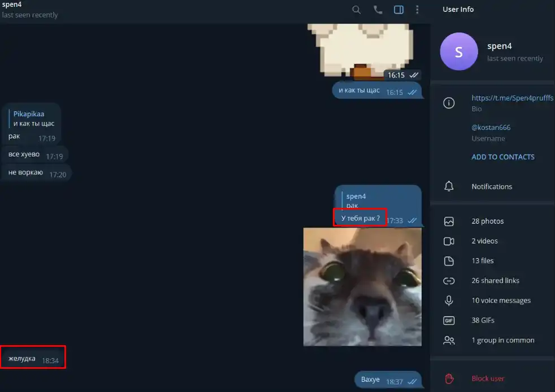Click the quoted Pikapikaa reply preview
The height and width of the screenshot is (392, 555).
[32, 119]
